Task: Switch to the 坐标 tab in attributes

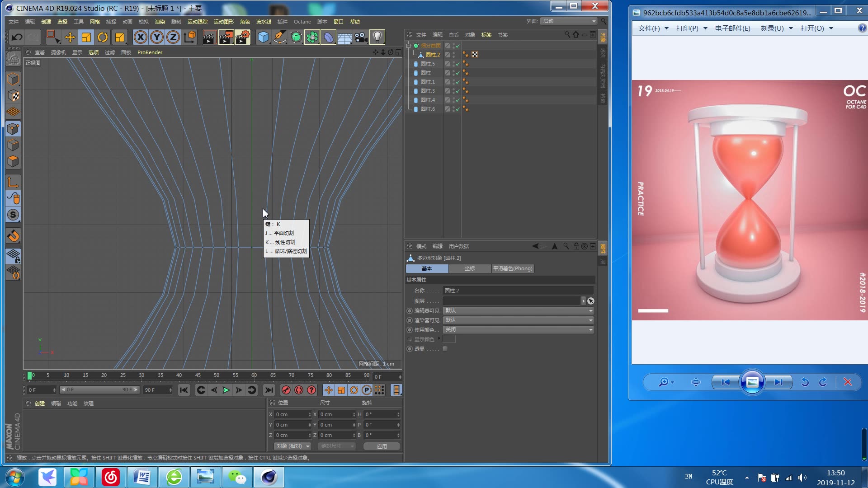Action: 470,268
